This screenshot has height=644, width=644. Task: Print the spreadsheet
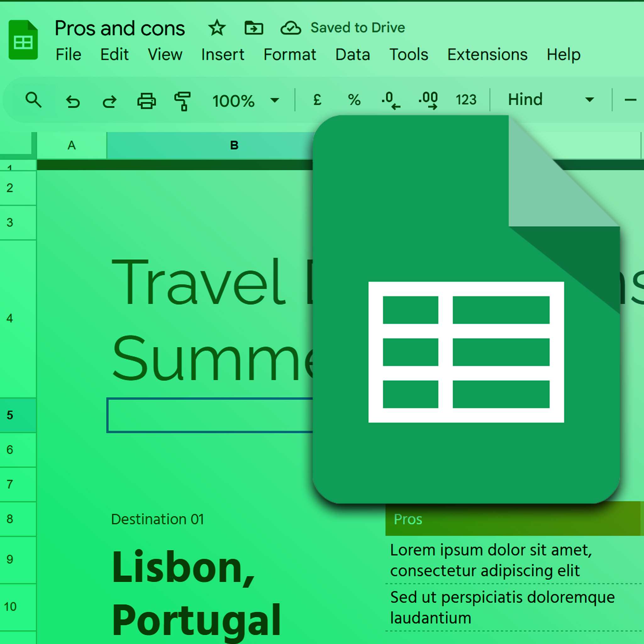tap(146, 101)
